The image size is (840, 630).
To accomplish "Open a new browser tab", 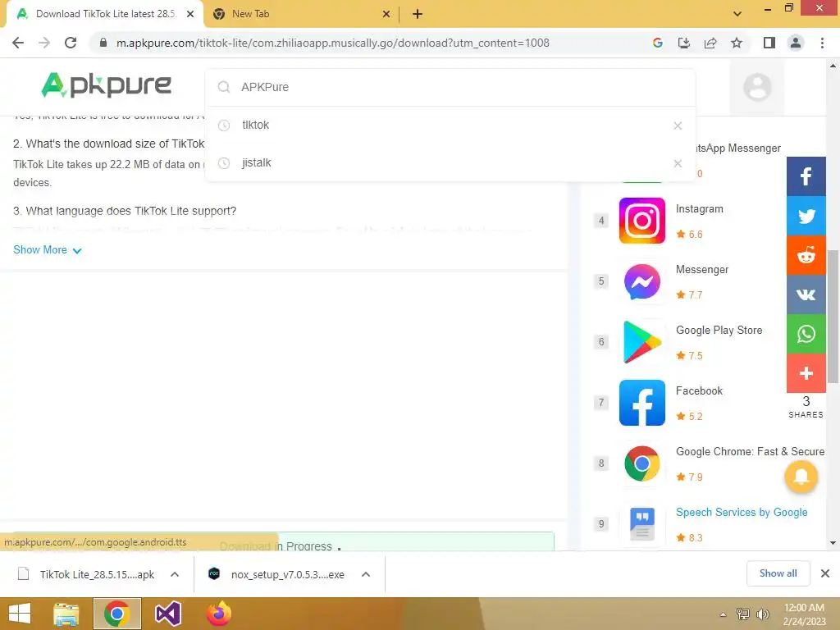I will click(418, 14).
